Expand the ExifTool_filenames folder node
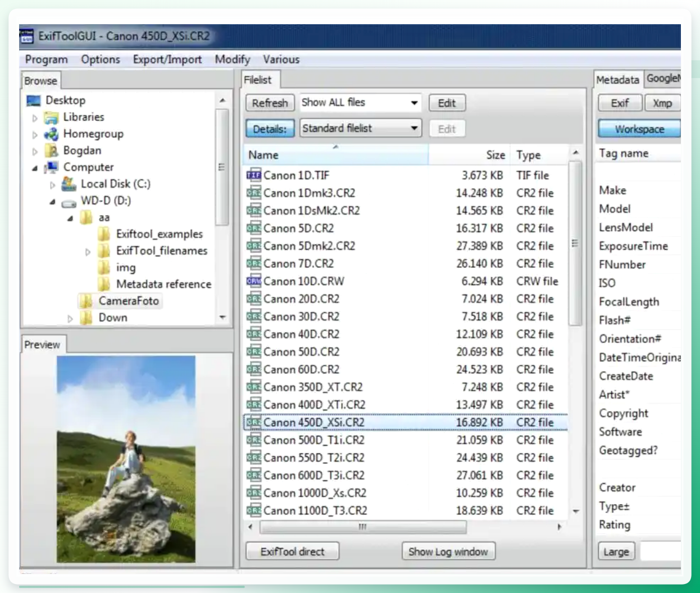 click(x=88, y=252)
